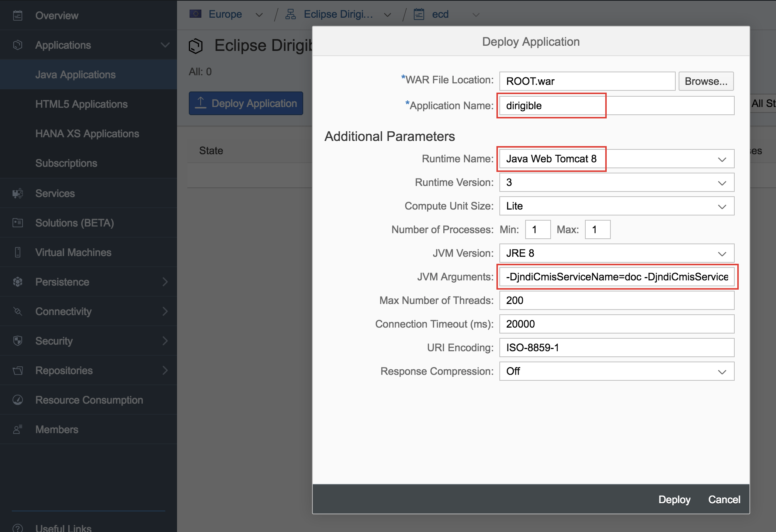Image resolution: width=776 pixels, height=532 pixels.
Task: Toggle the JVM Version dropdown
Action: tap(722, 253)
